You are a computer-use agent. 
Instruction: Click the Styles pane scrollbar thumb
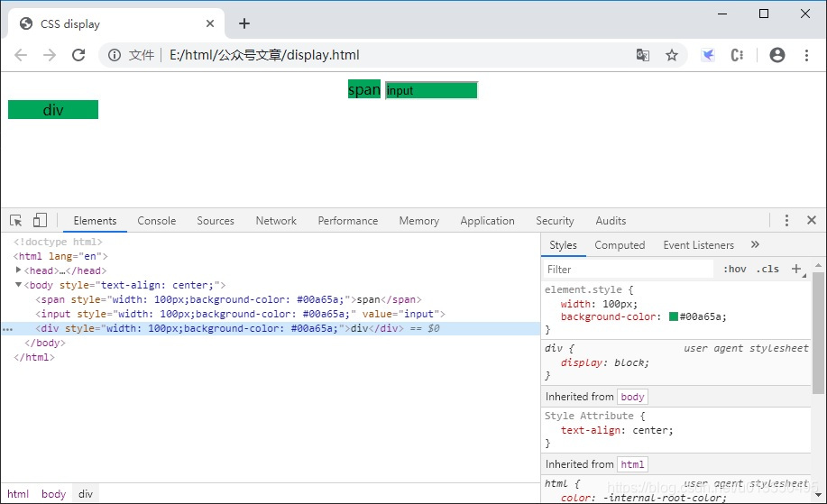click(x=818, y=334)
